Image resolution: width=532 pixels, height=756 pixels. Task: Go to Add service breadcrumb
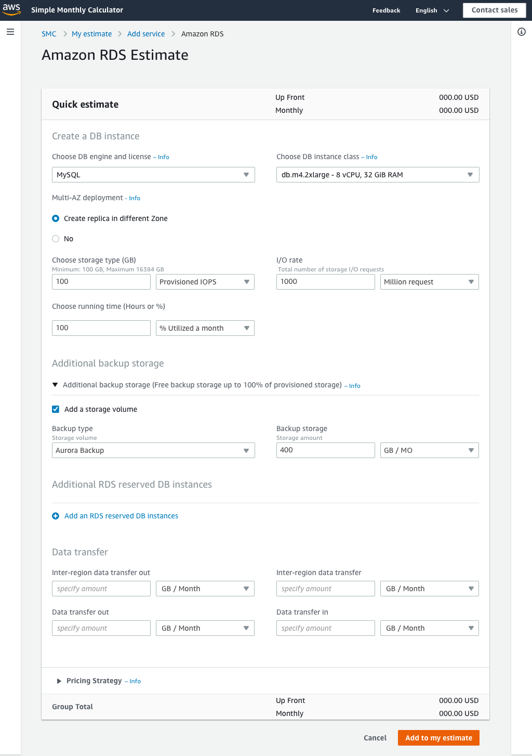click(x=146, y=34)
